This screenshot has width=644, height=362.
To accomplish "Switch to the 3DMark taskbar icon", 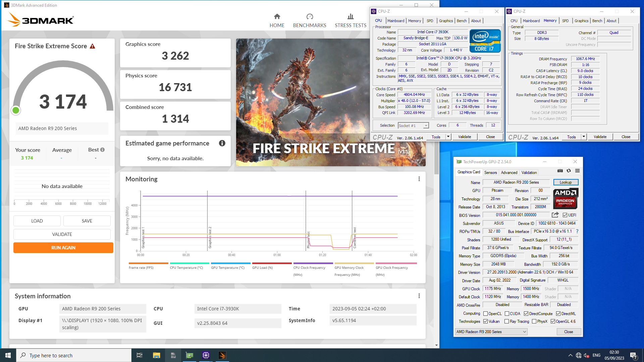I will pyautogui.click(x=222, y=355).
